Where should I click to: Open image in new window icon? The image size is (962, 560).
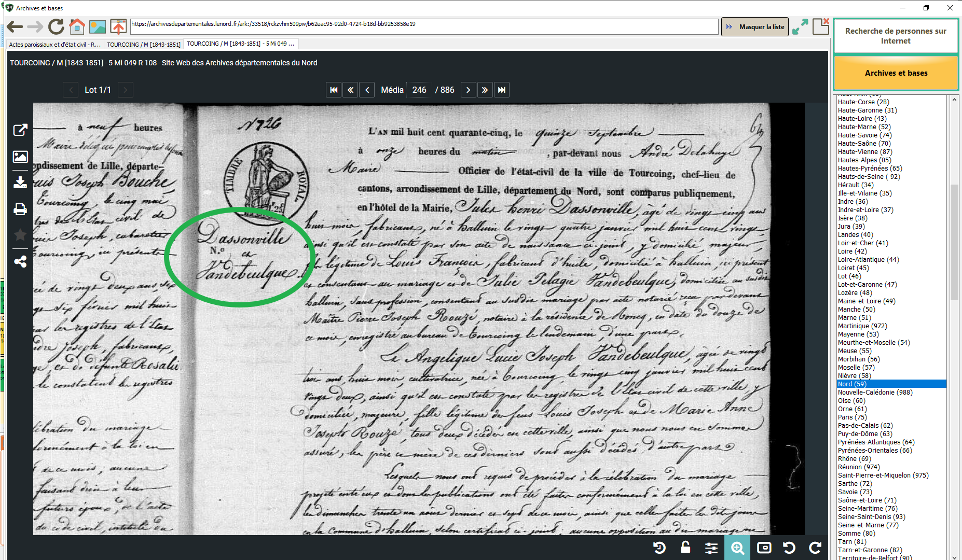pyautogui.click(x=20, y=130)
